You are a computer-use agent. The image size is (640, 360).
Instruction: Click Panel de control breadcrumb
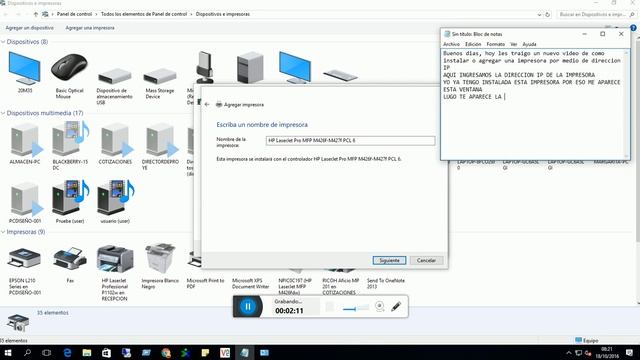[x=74, y=14]
